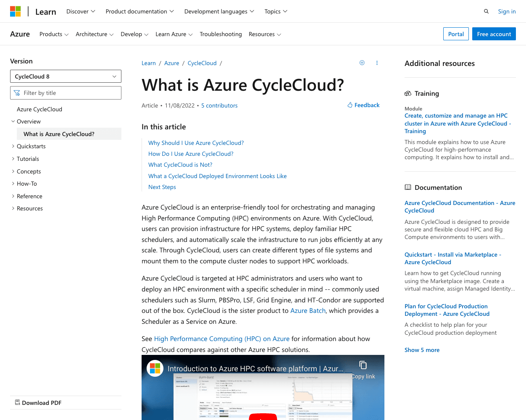Open High Performance Computing (HPC) on Azure link
This screenshot has height=420, width=526.
(222, 339)
